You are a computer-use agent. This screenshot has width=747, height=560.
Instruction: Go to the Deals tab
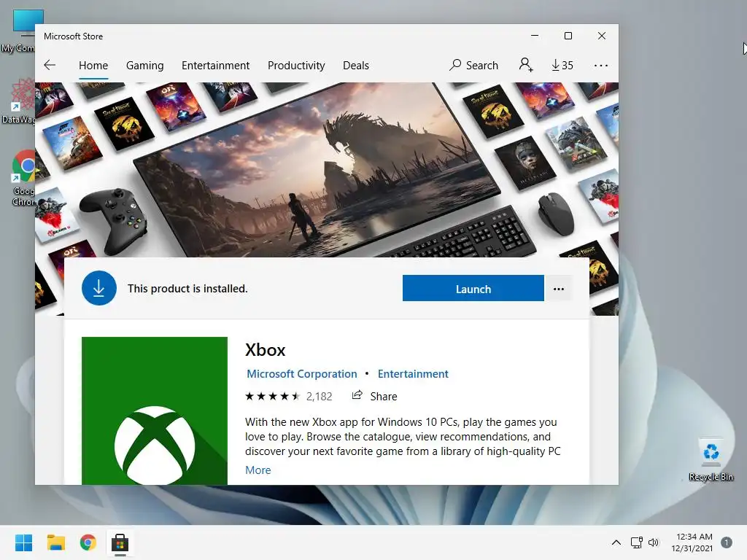356,65
